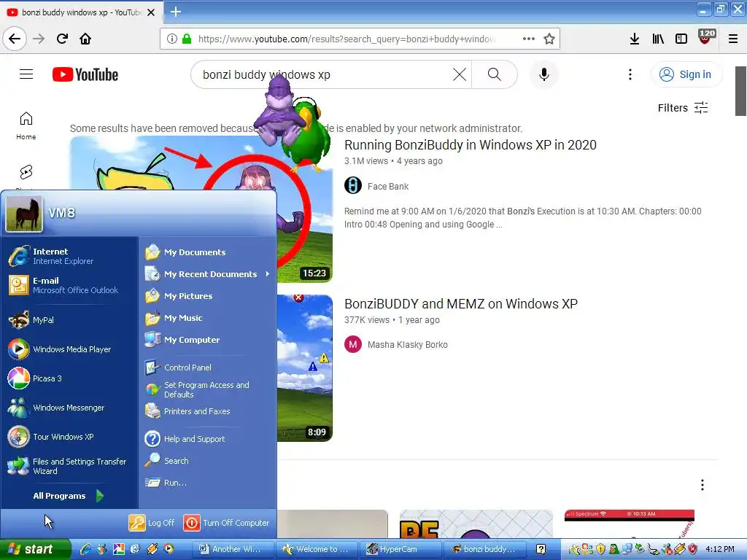Go back with the browser back arrow

click(15, 39)
